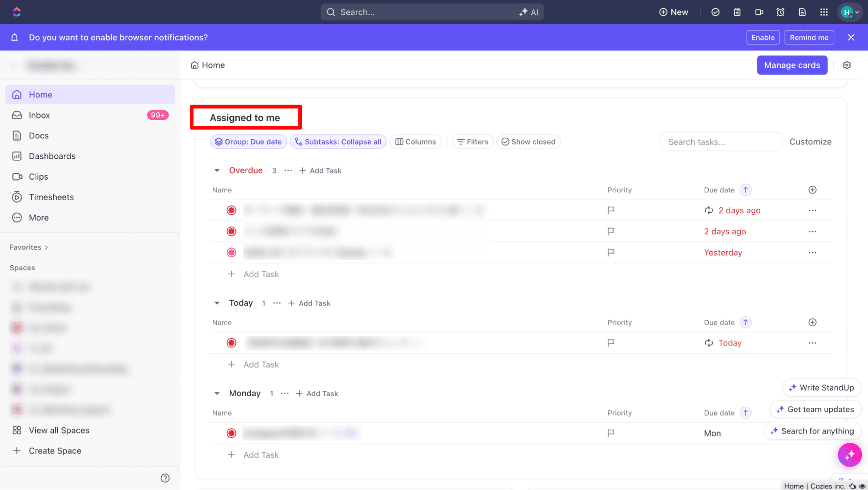Open Clips in the sidebar
Image resolution: width=868 pixels, height=490 pixels.
point(90,177)
